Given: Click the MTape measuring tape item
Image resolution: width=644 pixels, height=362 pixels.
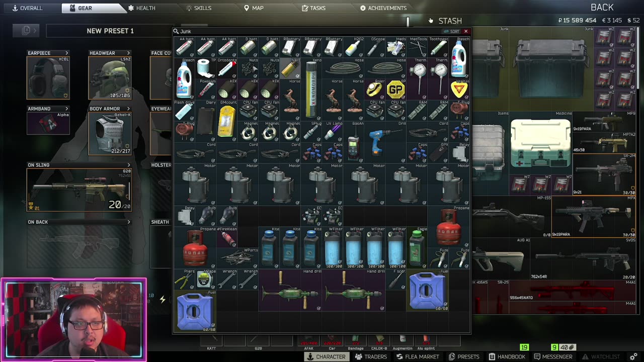Looking at the screenshot, I should click(x=206, y=280).
